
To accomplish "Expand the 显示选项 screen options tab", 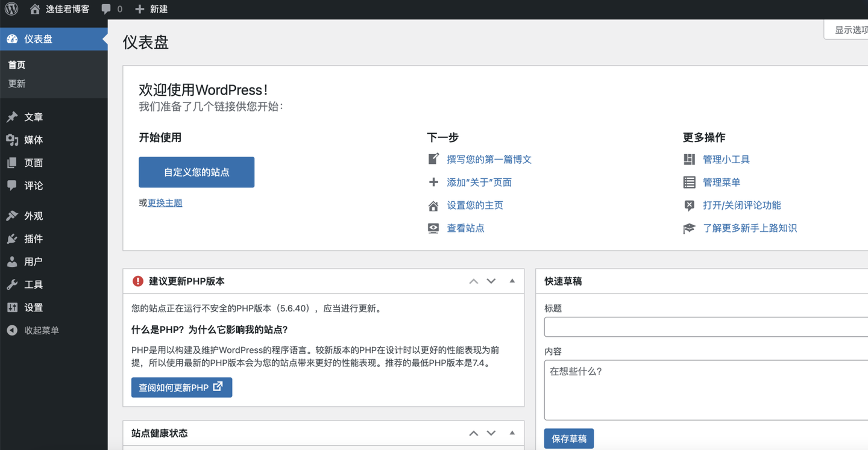I will 846,30.
